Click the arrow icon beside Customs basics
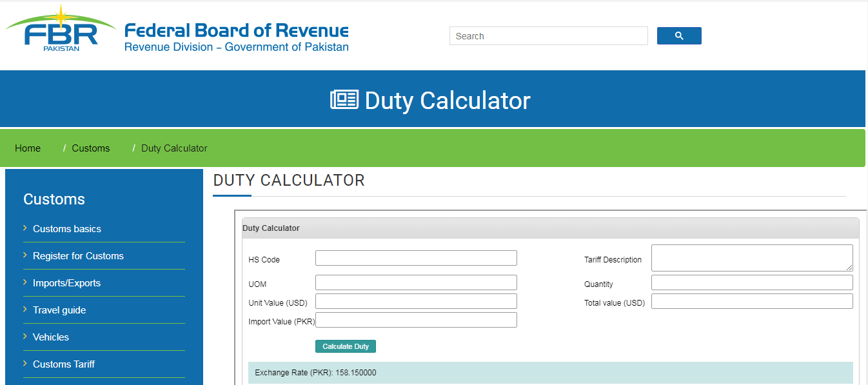Screen dimensions: 868x385 point(25,228)
